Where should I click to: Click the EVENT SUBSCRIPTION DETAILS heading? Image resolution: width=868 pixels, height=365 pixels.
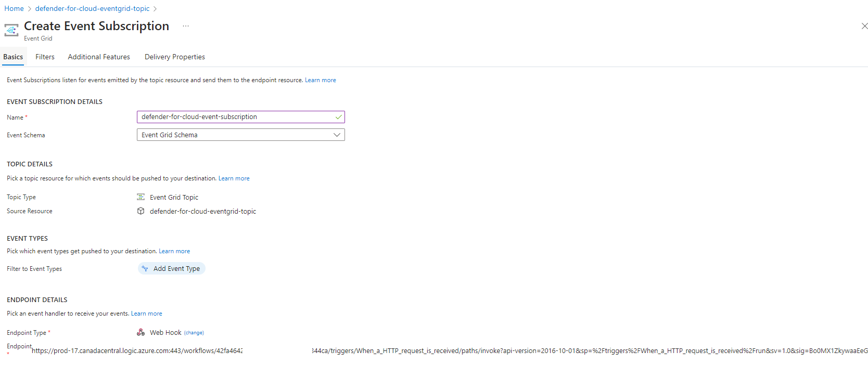pos(55,102)
